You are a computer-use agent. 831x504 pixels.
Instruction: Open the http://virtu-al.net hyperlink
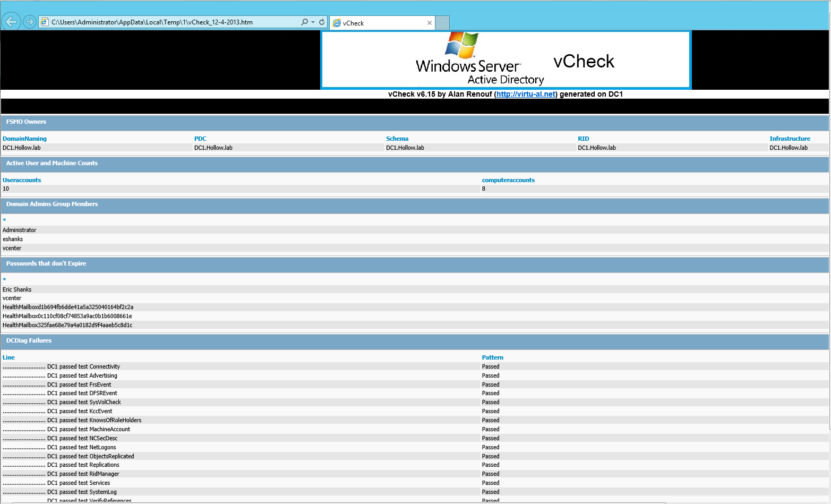(526, 94)
